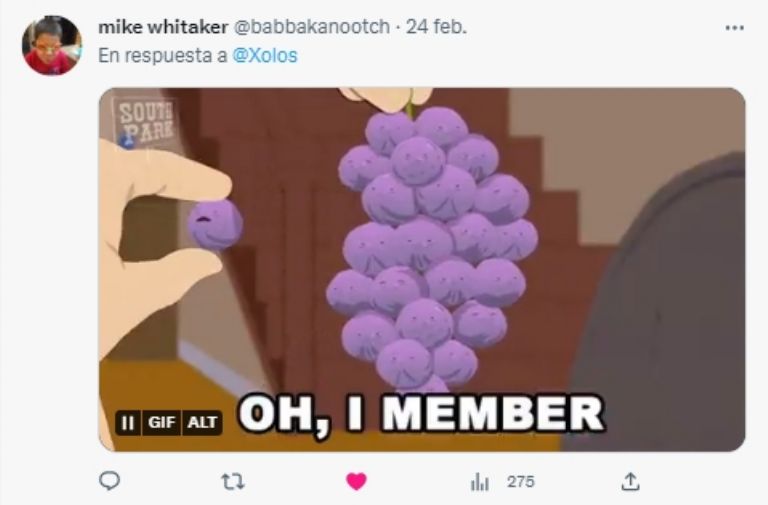
Task: Click the GIF badge on the media
Action: 162,422
